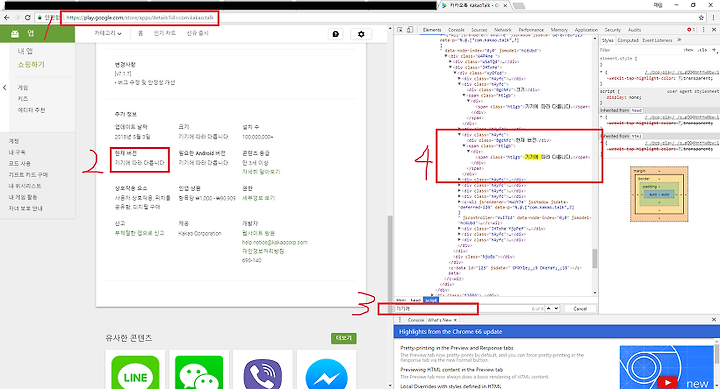Viewport: 720px width, 389px height.
Task: Open Chrome three-dot menu
Action: click(x=714, y=17)
